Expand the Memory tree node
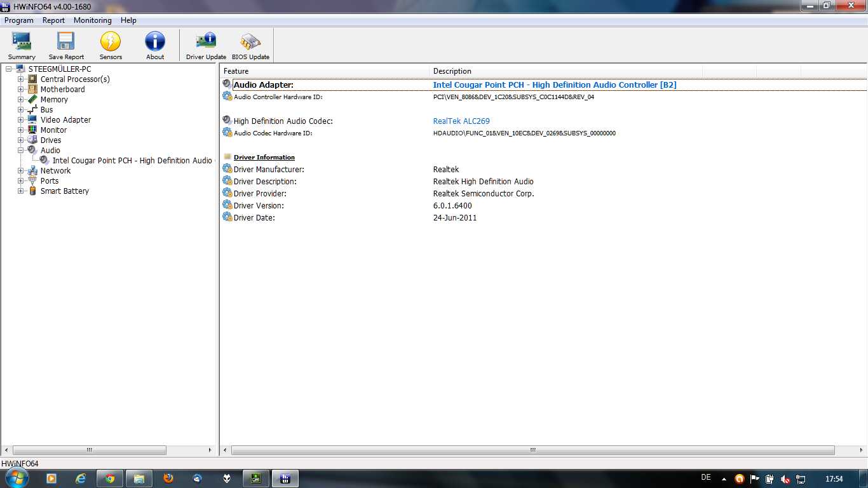Image resolution: width=868 pixels, height=488 pixels. [20, 99]
